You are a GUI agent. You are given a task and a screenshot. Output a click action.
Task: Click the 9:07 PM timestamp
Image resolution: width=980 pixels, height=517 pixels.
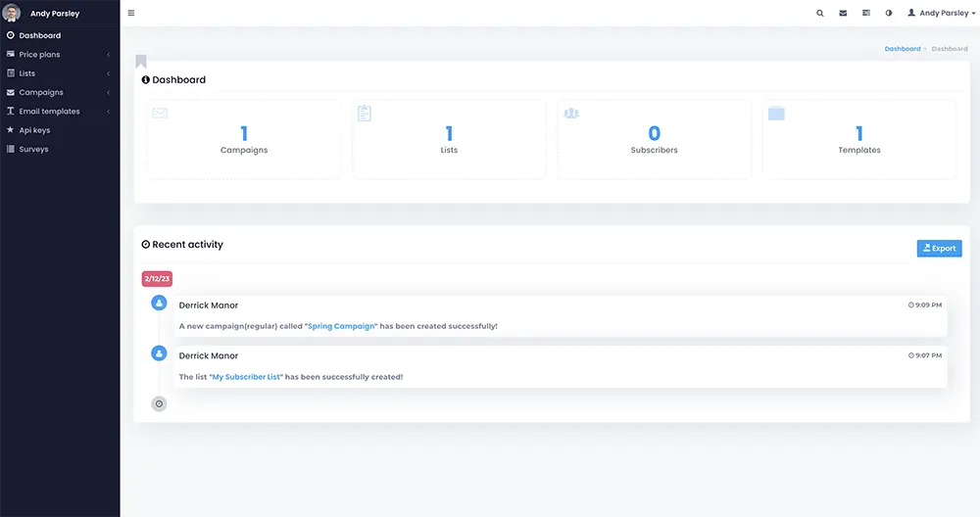coord(925,355)
